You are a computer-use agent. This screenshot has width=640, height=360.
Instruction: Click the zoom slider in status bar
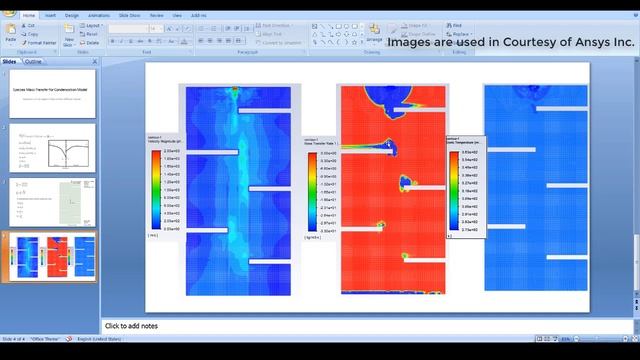coord(600,339)
